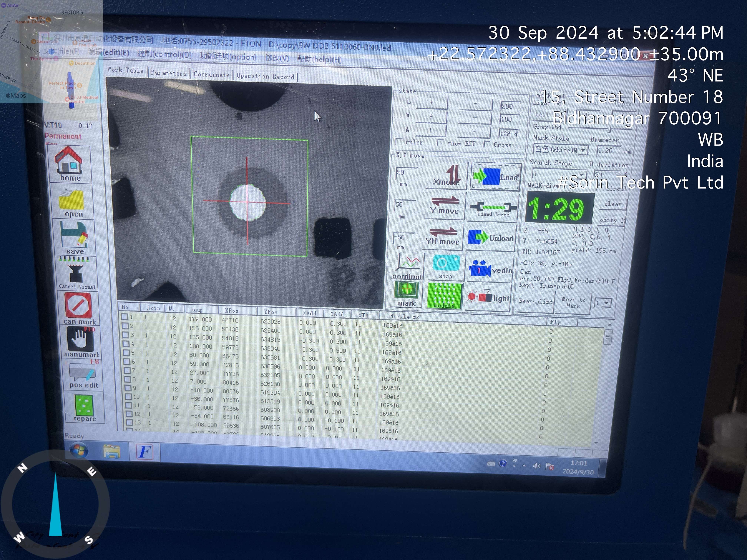Screen dimensions: 747x560
Task: Open File Explorer from the taskbar
Action: (112, 451)
